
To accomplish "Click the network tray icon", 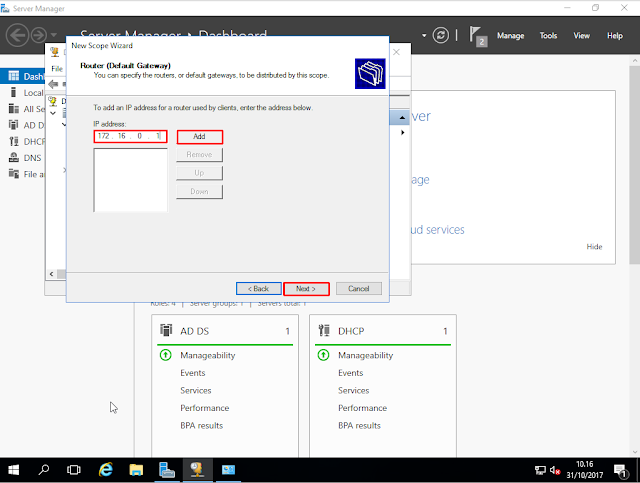I will point(540,470).
